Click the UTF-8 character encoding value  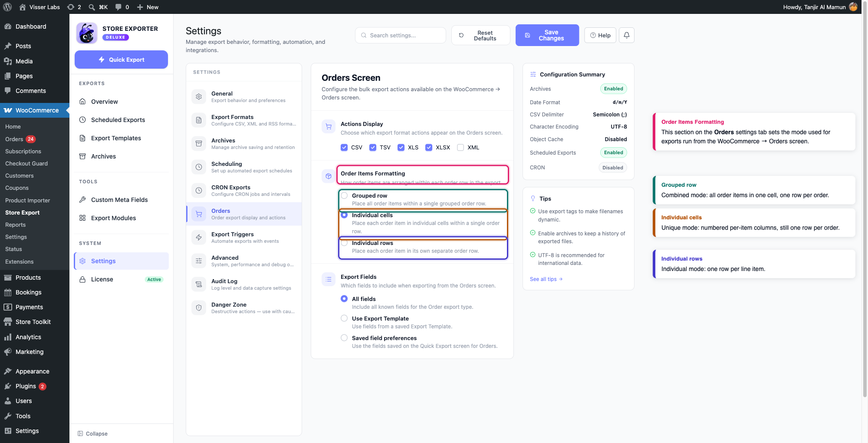point(618,127)
